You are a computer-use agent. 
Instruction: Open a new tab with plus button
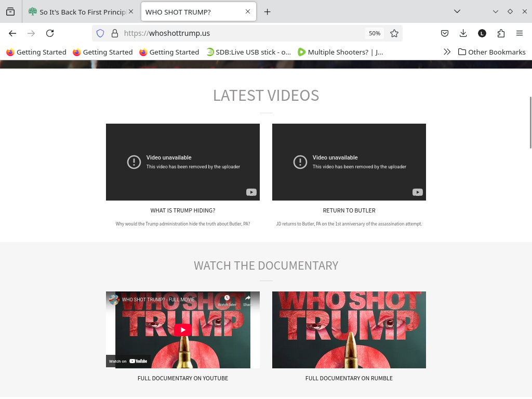point(268,11)
